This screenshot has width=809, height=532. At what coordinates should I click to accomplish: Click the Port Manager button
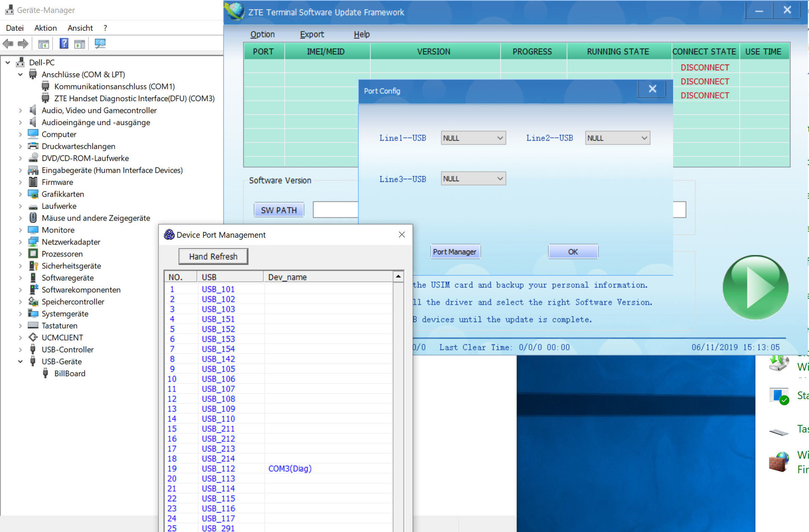[455, 251]
